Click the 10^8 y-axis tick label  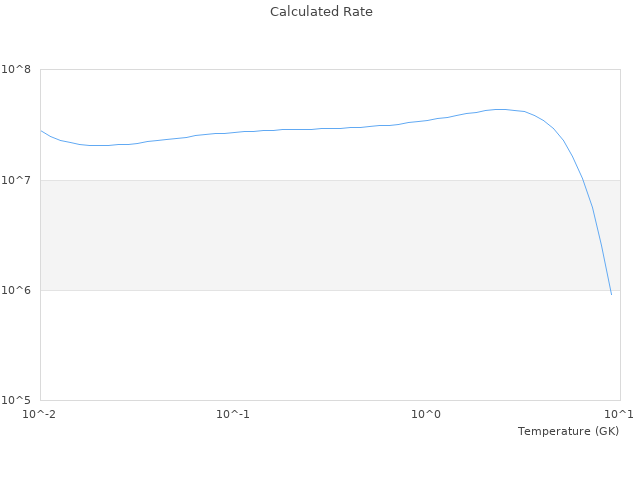(18, 70)
